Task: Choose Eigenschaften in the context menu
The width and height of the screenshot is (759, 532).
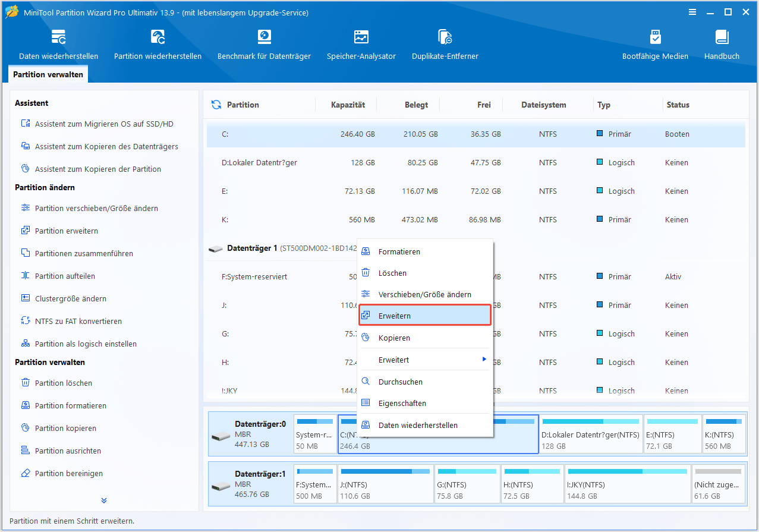Action: click(425, 404)
